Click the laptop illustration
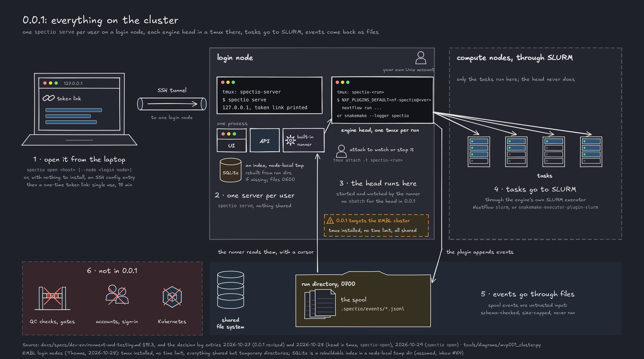644x359 pixels. [80, 109]
